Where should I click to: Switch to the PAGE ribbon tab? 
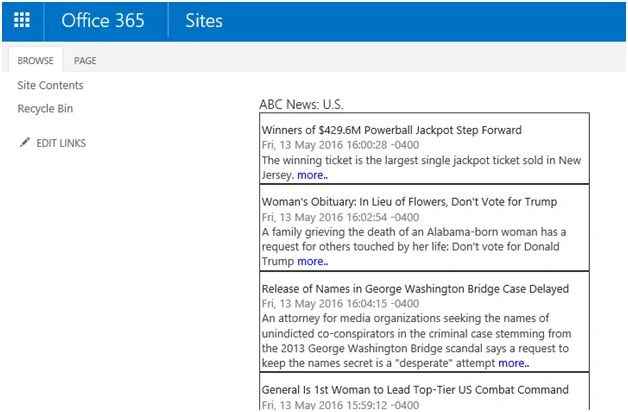[x=85, y=60]
